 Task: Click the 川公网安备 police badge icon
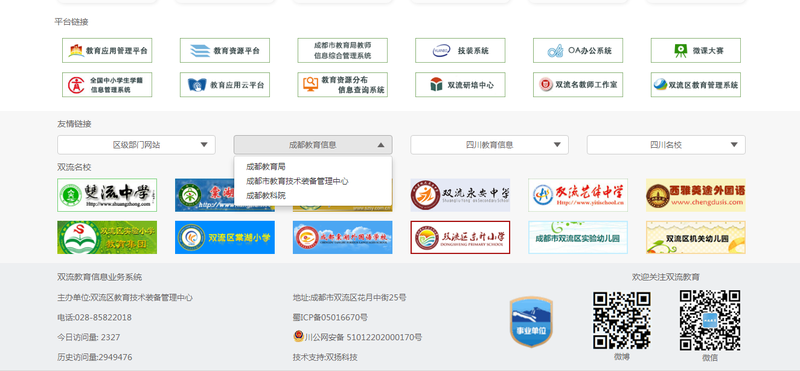(298, 336)
